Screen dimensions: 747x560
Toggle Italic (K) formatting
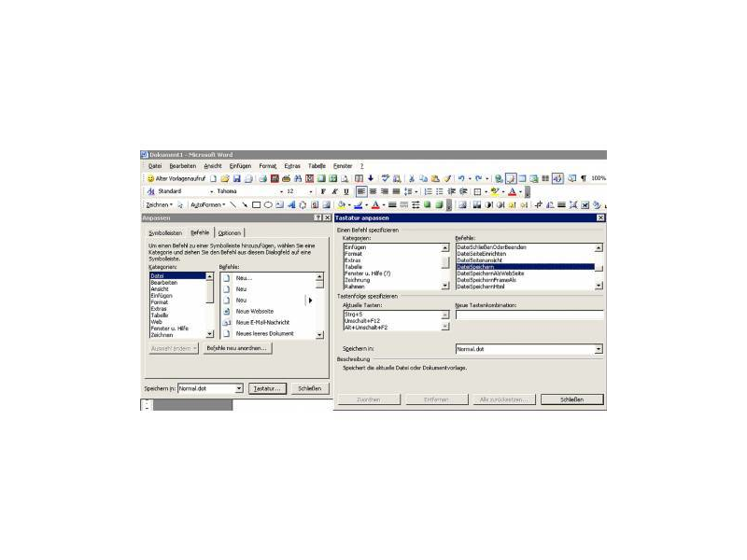[334, 191]
